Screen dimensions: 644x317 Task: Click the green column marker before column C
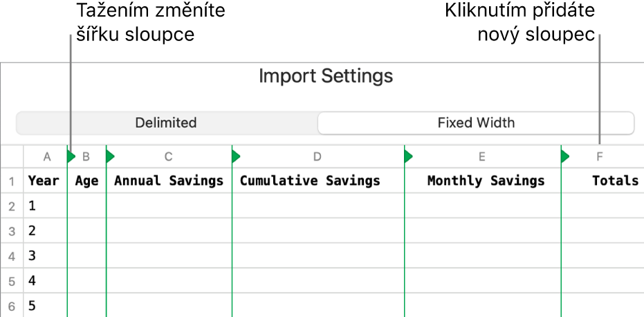109,156
